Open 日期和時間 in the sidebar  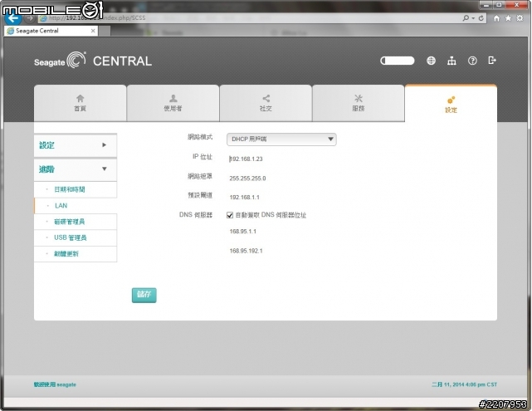(76, 189)
